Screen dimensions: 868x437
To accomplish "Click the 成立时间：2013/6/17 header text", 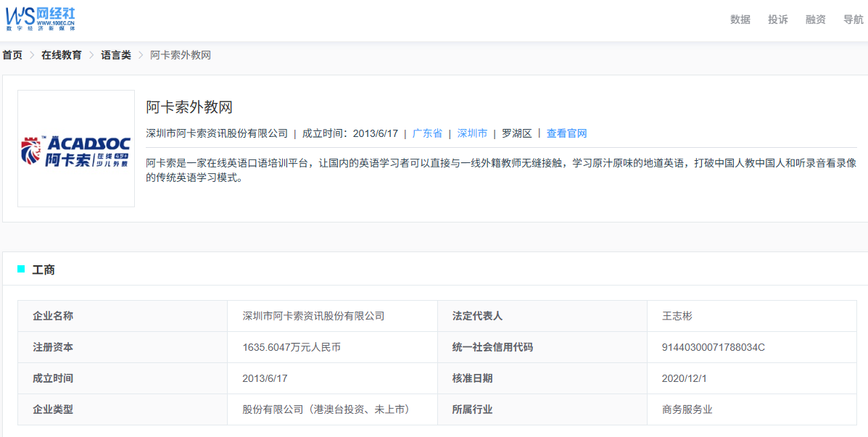I will pyautogui.click(x=350, y=133).
